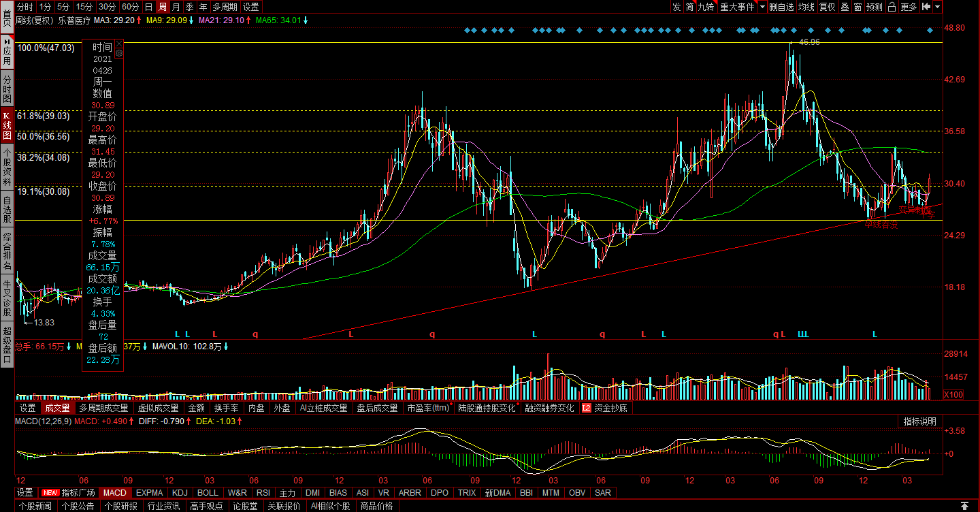This screenshot has width=980, height=512.
Task: Click the 窗 window button
Action: click(x=857, y=7)
